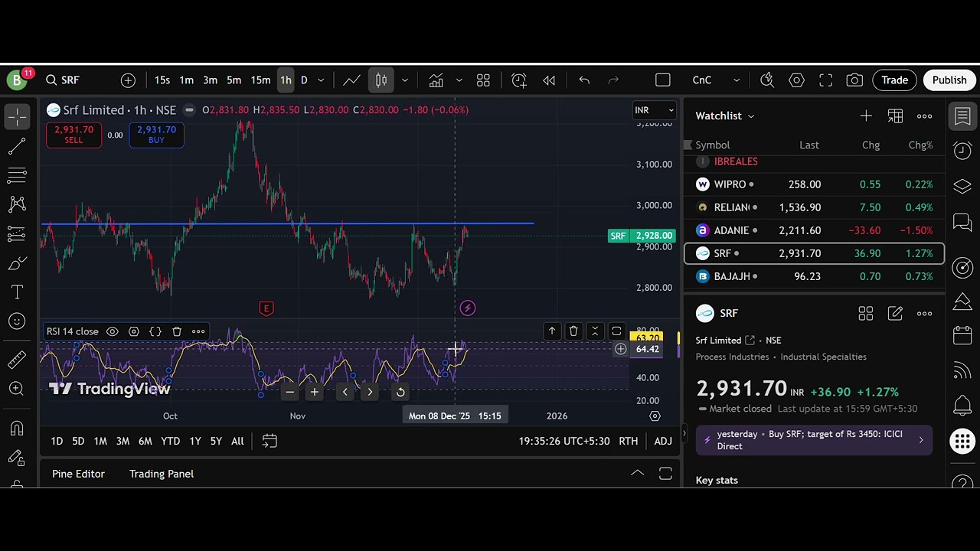This screenshot has height=551, width=980.
Task: Expand the chart type dropdown arrow
Action: coord(405,80)
